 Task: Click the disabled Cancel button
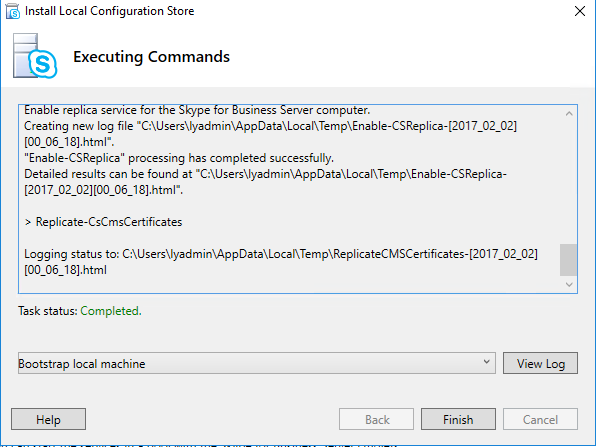coord(540,419)
